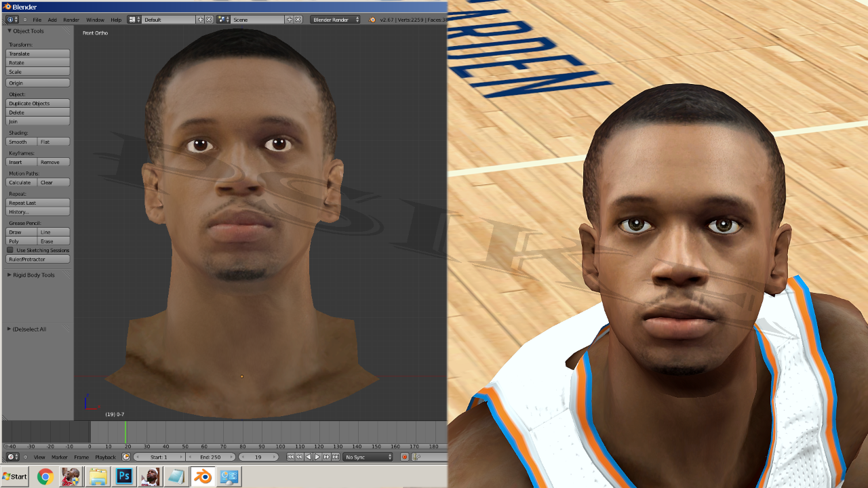Click the Blender logo beside version text

pyautogui.click(x=372, y=20)
